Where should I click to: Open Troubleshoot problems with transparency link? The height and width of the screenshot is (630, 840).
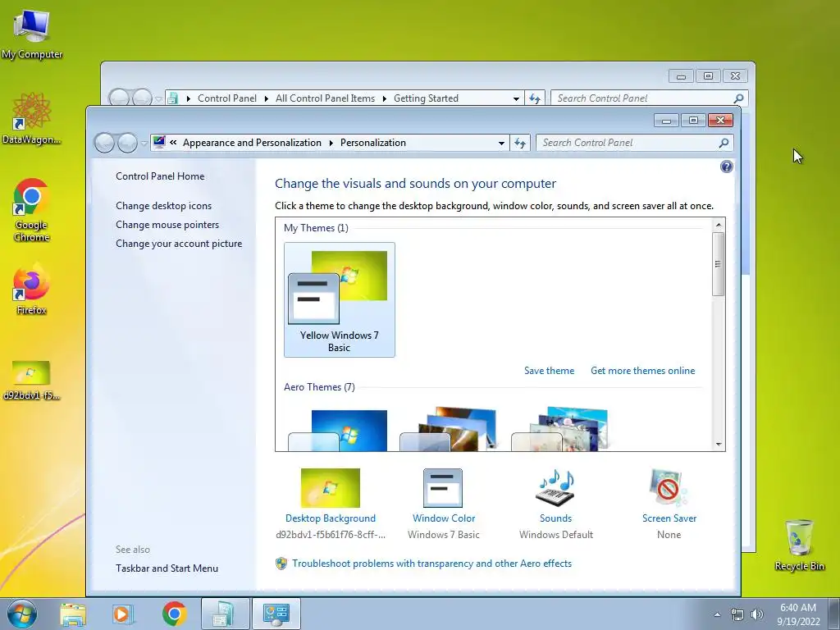pyautogui.click(x=431, y=564)
